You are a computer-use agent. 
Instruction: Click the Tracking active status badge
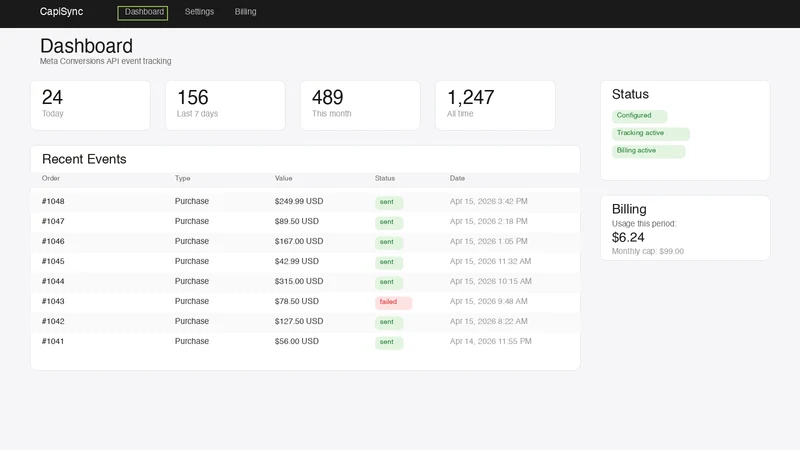(x=651, y=134)
